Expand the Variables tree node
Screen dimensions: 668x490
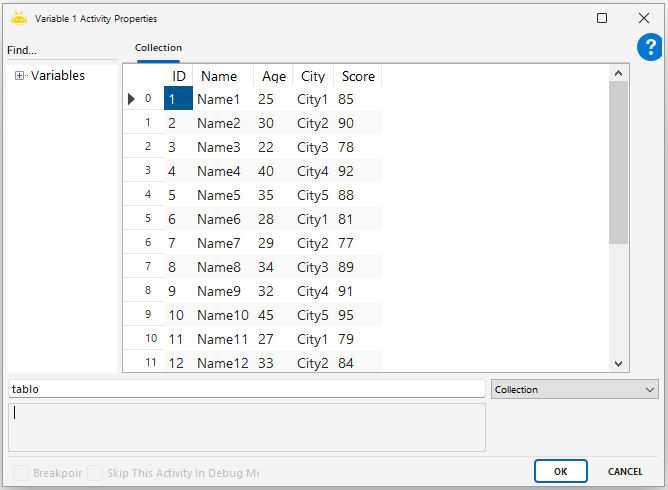[x=20, y=76]
